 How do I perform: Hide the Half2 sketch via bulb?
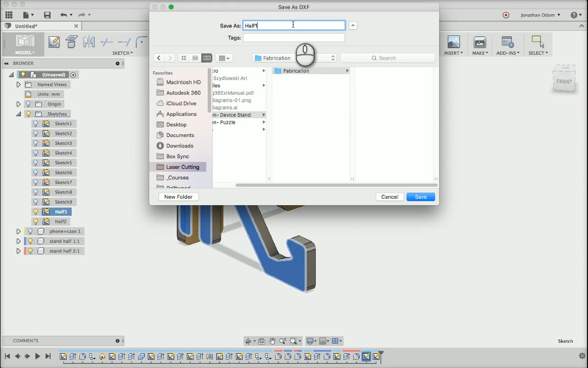(36, 221)
